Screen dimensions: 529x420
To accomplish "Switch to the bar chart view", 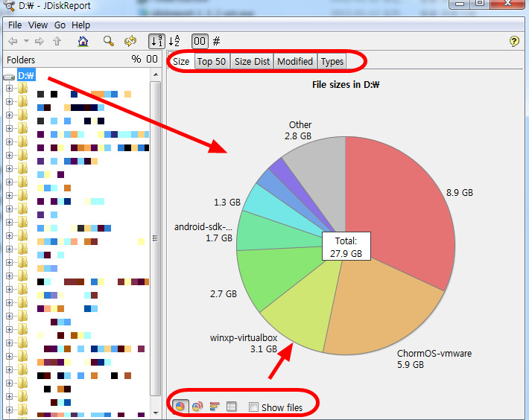I will pos(215,407).
